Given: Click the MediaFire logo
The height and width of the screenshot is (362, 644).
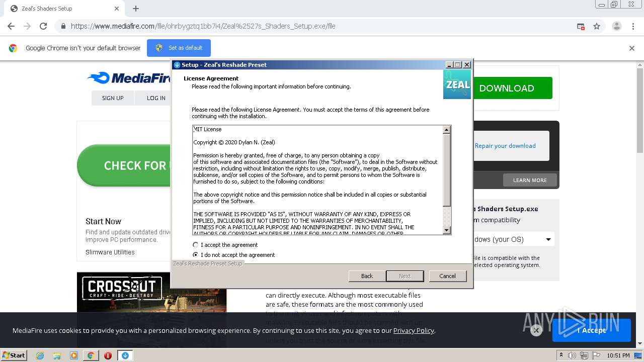Looking at the screenshot, I should pyautogui.click(x=129, y=78).
